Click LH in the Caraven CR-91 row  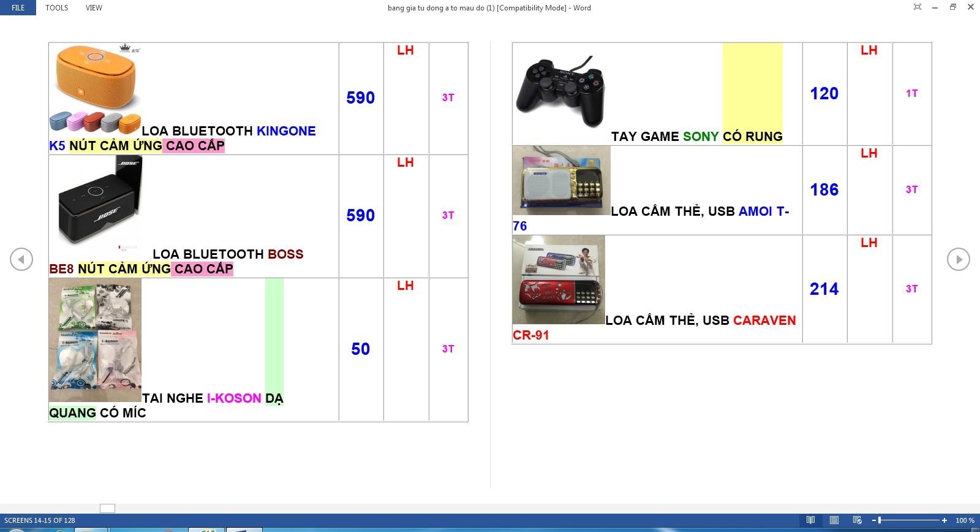coord(869,243)
